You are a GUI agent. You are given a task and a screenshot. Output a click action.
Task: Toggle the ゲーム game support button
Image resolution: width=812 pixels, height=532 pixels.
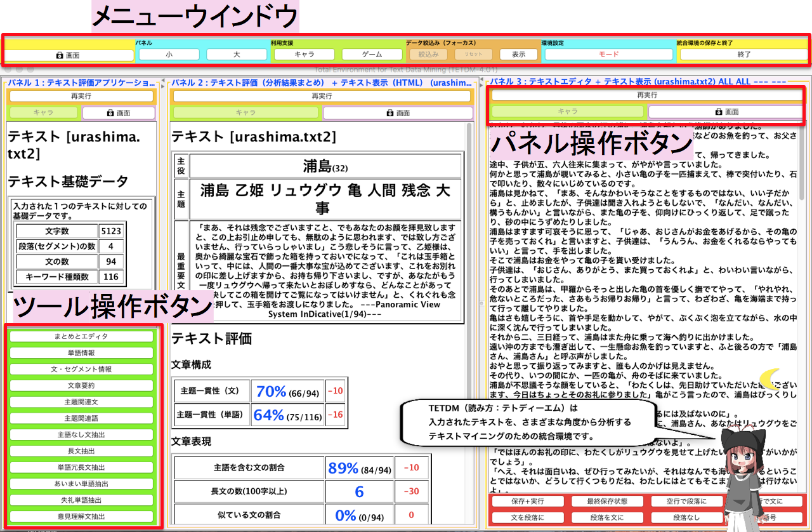pyautogui.click(x=372, y=55)
